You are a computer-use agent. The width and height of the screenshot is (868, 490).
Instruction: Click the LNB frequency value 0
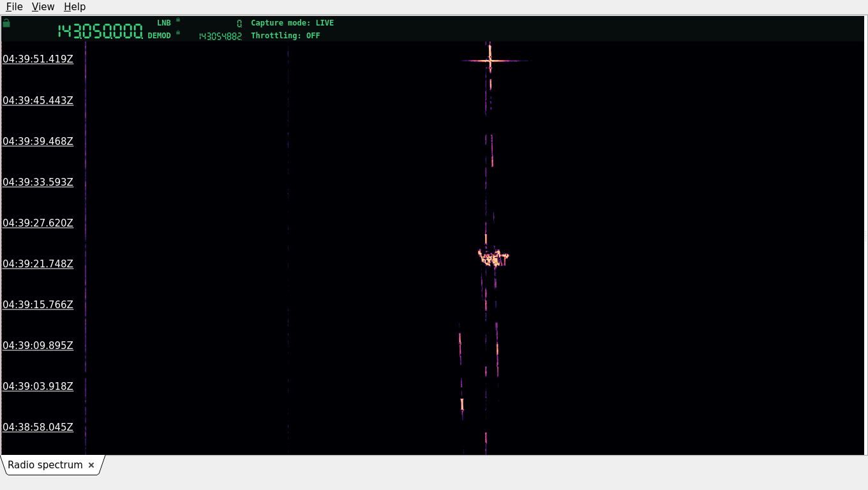239,24
